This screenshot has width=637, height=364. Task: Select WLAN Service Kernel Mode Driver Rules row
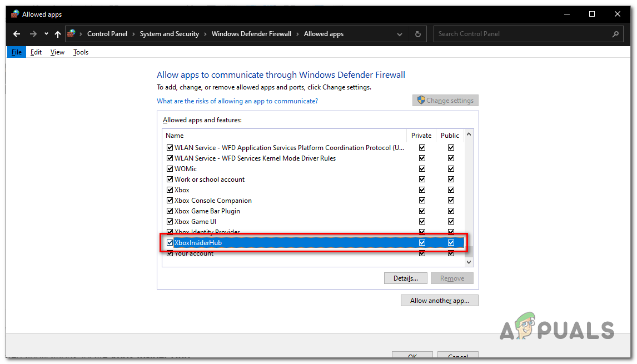click(x=255, y=158)
